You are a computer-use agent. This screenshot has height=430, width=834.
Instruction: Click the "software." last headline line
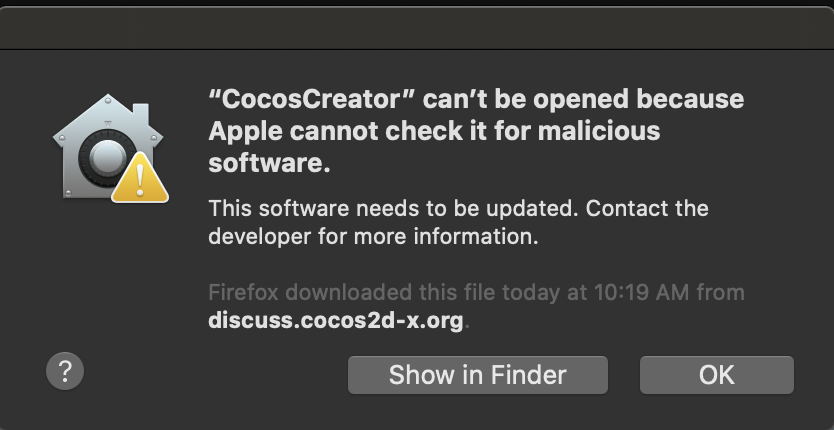(269, 163)
